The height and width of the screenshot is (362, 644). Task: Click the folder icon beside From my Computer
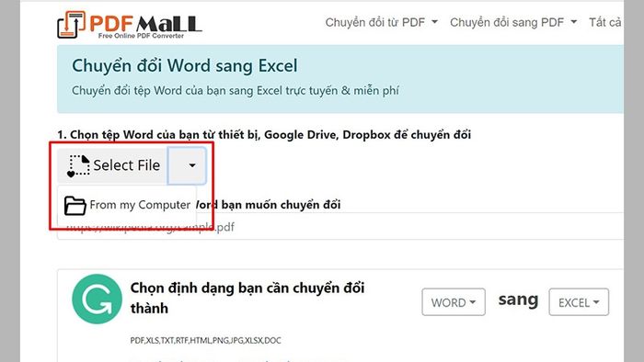point(75,206)
